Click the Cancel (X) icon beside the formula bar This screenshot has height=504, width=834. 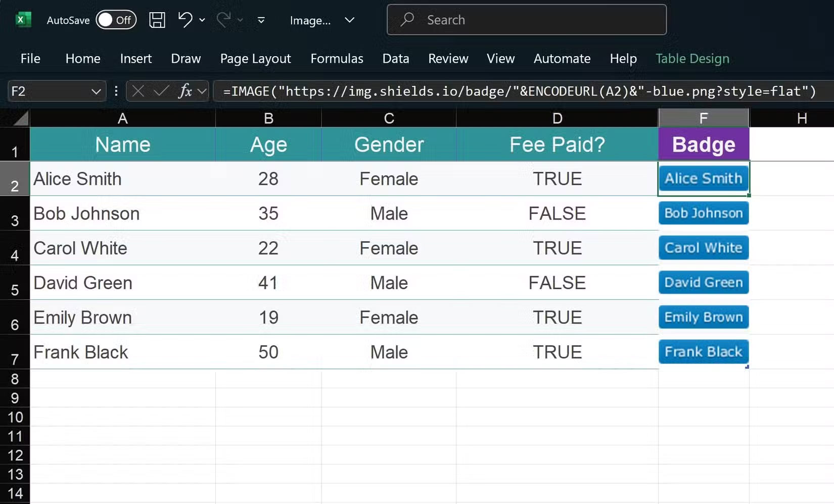coord(137,91)
